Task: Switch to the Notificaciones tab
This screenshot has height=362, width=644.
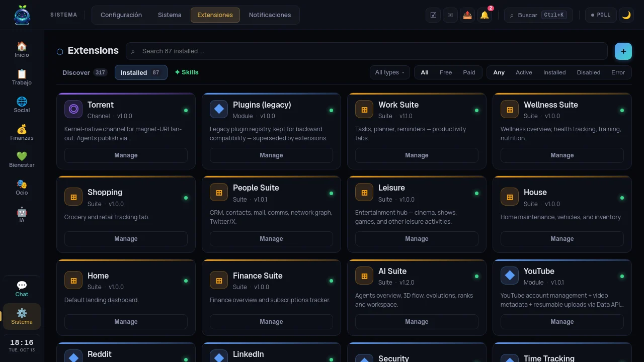Action: click(270, 15)
